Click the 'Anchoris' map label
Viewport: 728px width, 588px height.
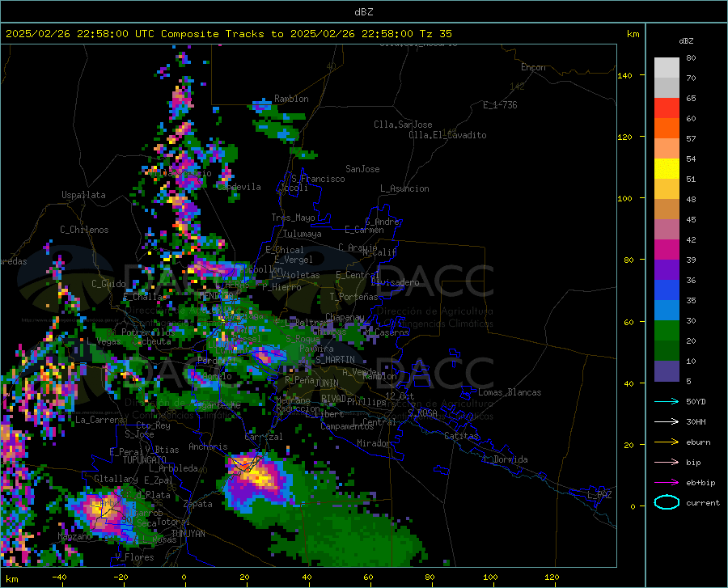[x=208, y=446]
